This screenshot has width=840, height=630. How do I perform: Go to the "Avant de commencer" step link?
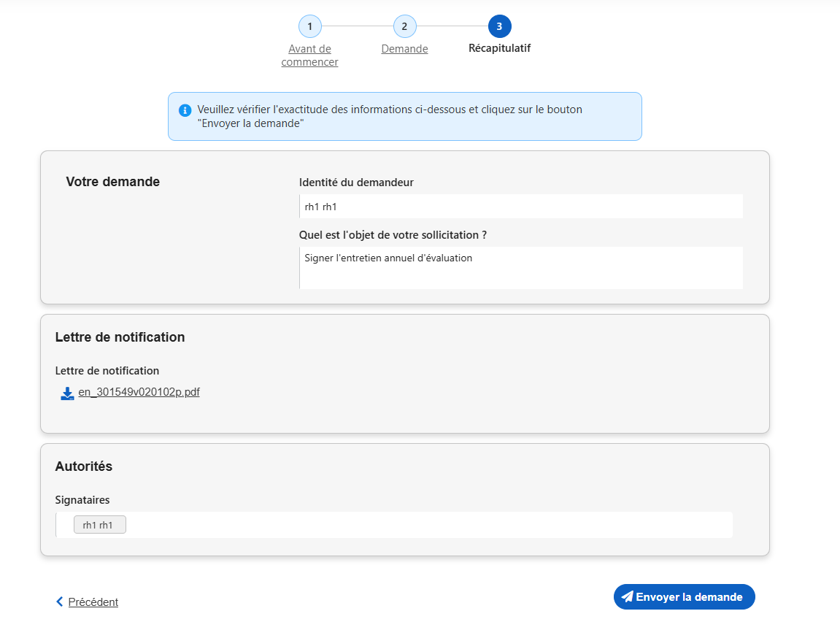click(309, 55)
